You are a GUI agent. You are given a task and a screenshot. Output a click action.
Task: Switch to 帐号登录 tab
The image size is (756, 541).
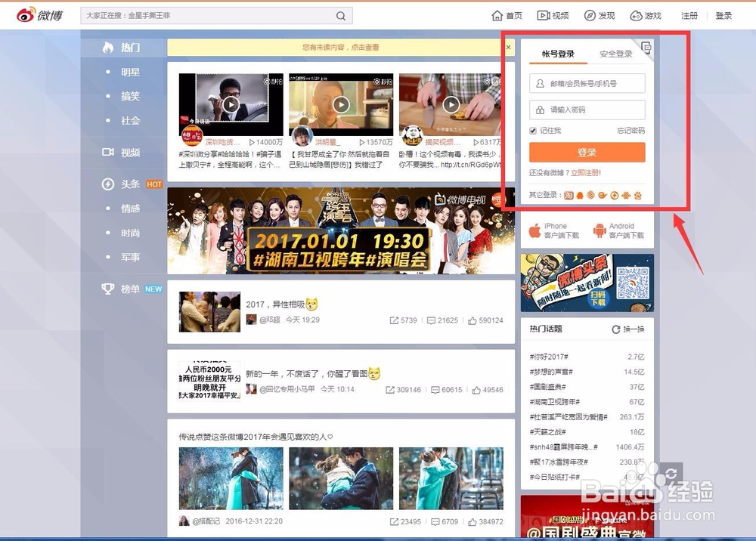coord(558,54)
